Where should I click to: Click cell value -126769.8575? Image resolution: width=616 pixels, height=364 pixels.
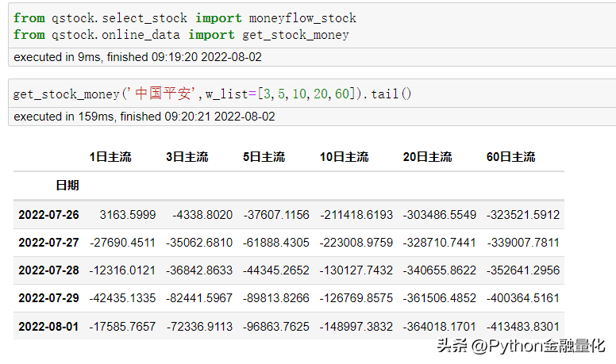tap(356, 298)
